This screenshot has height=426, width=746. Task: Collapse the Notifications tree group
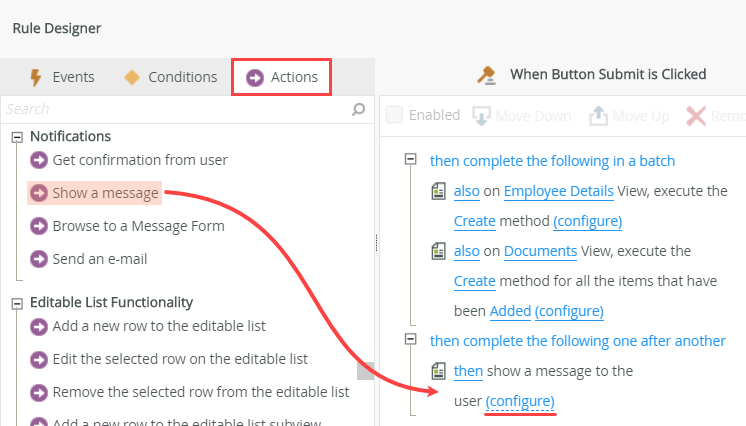[x=17, y=137]
